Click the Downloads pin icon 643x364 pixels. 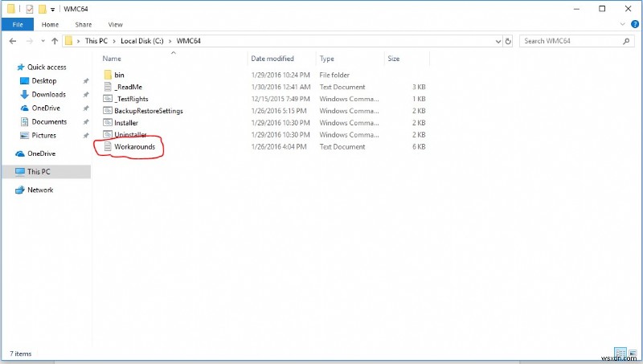click(86, 94)
